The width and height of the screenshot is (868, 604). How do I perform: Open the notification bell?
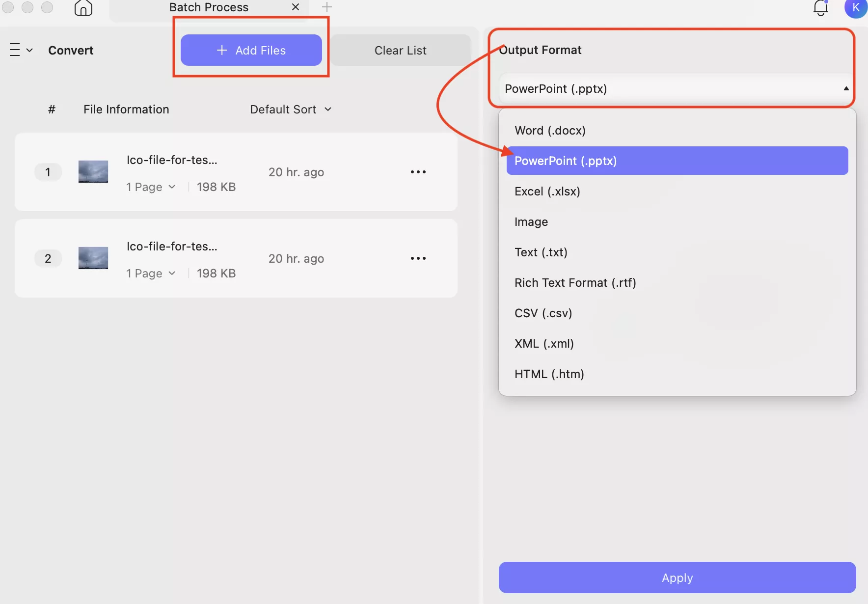(820, 8)
